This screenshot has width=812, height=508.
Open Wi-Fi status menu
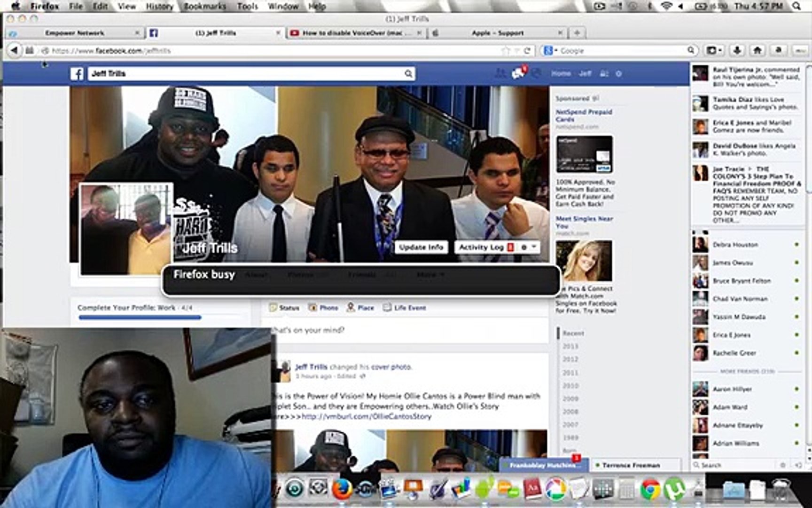coord(666,6)
